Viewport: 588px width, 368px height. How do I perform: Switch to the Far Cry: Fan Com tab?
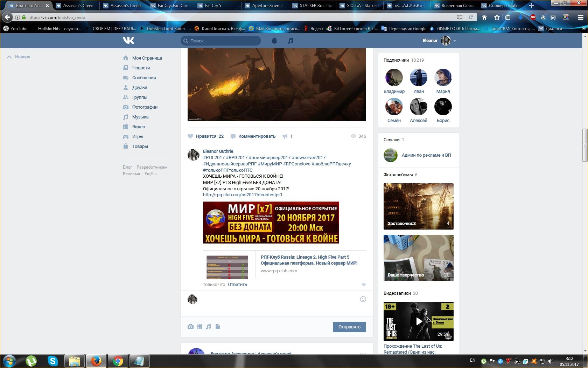170,6
